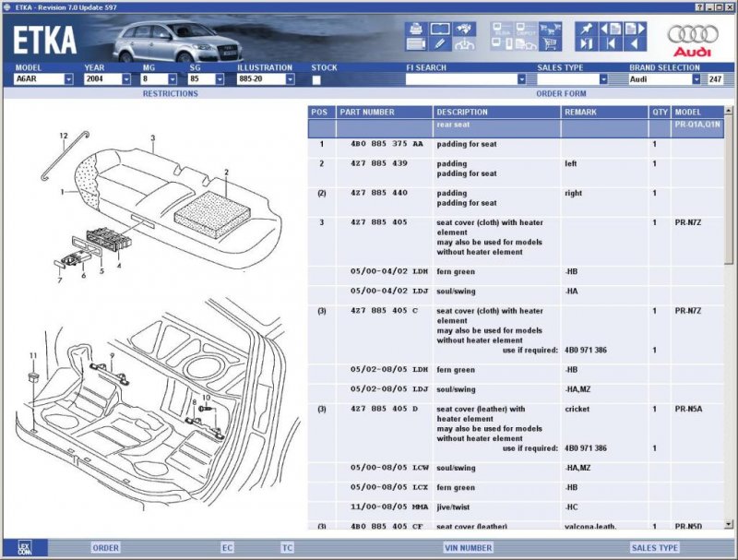Toggle the STOCK checkbox

coord(316,80)
